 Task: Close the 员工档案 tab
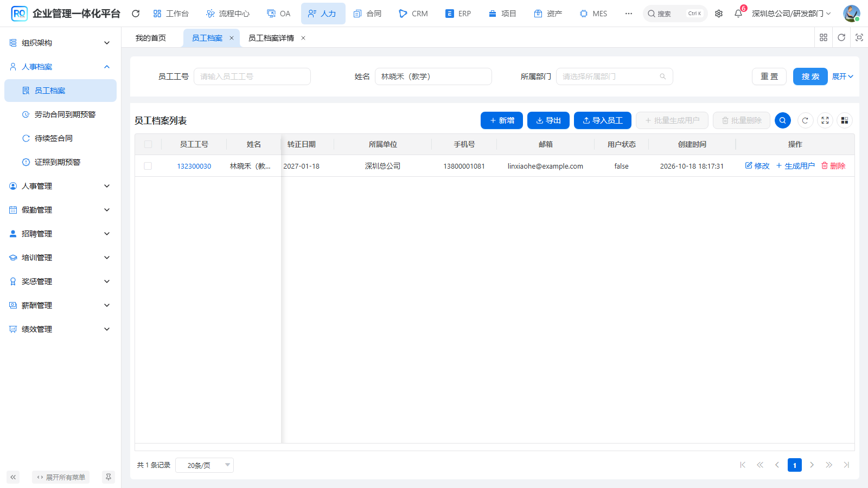tap(232, 38)
